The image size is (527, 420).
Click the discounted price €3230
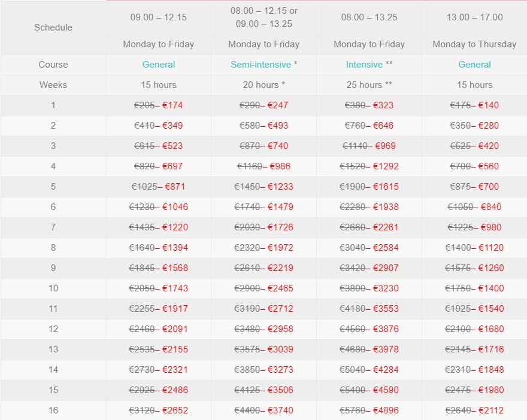click(386, 288)
